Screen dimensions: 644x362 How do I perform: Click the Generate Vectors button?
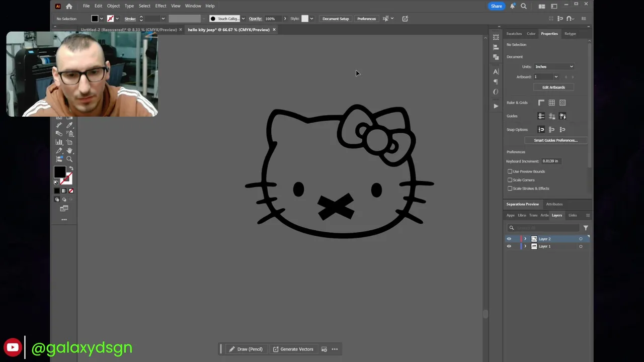293,349
